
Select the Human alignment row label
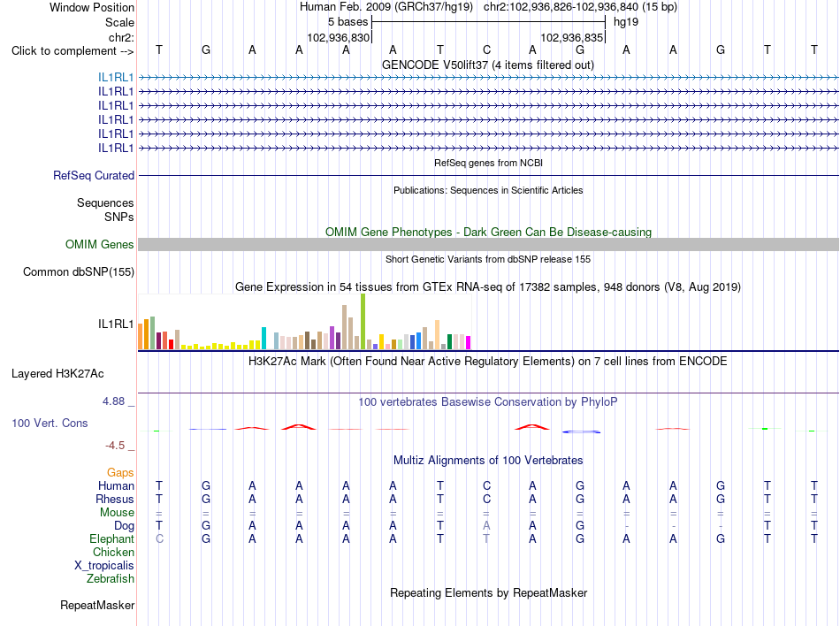116,485
